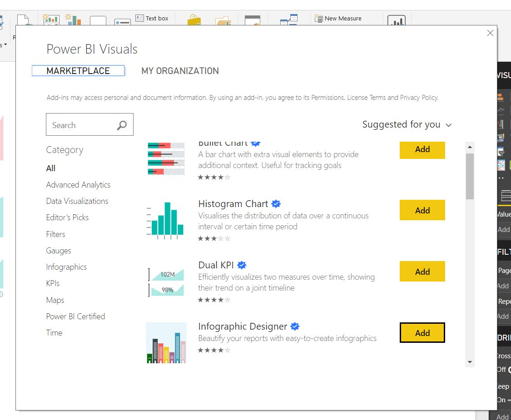This screenshot has width=511, height=420.
Task: Click the Bullet Chart thumbnail
Action: tap(166, 158)
